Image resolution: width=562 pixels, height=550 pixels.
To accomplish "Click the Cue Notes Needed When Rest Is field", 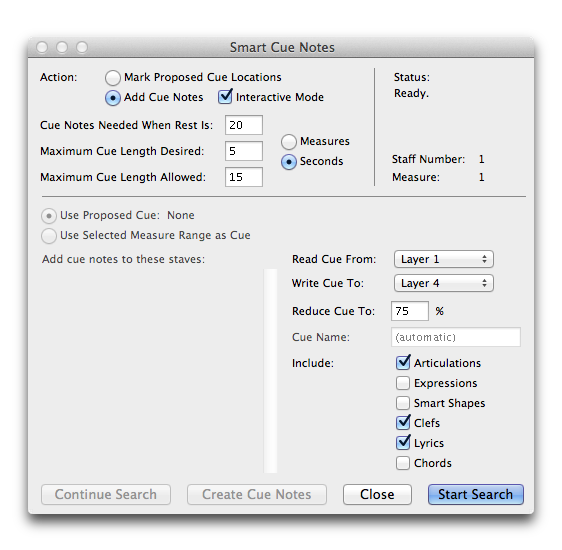I will [x=244, y=125].
